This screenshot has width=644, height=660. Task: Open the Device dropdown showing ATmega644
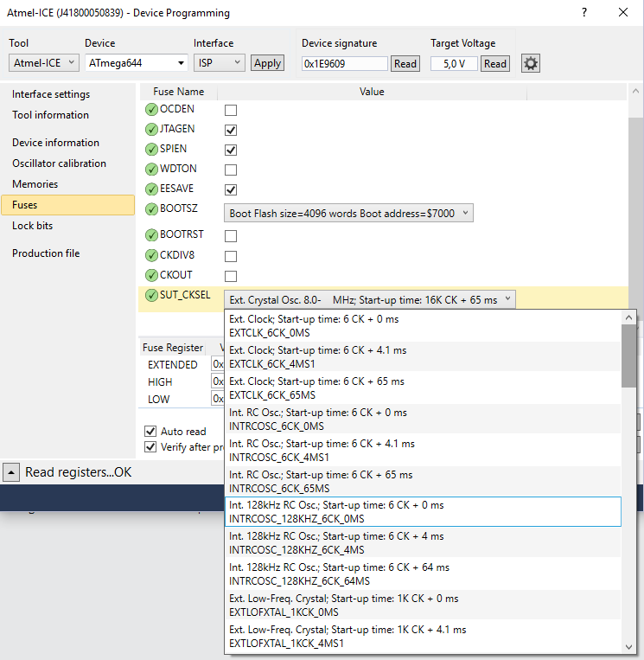[x=136, y=63]
